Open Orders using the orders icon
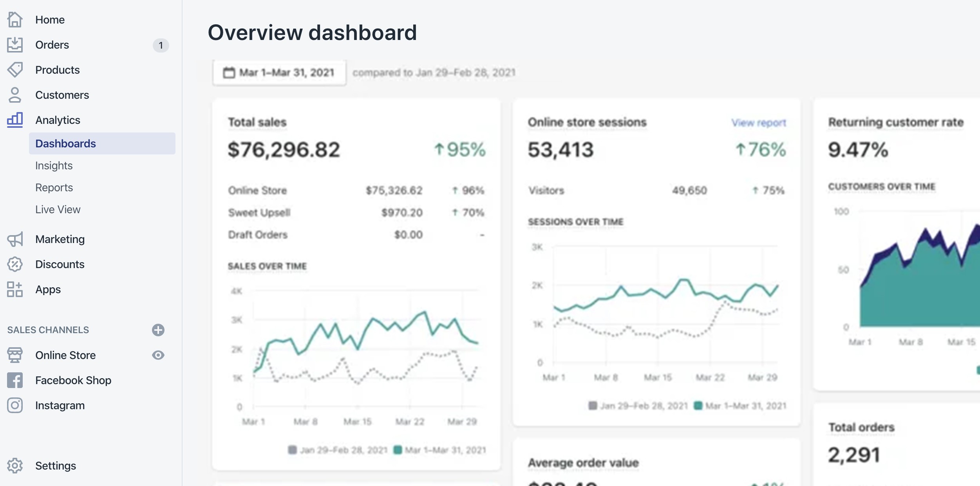The height and width of the screenshot is (486, 980). [x=15, y=44]
